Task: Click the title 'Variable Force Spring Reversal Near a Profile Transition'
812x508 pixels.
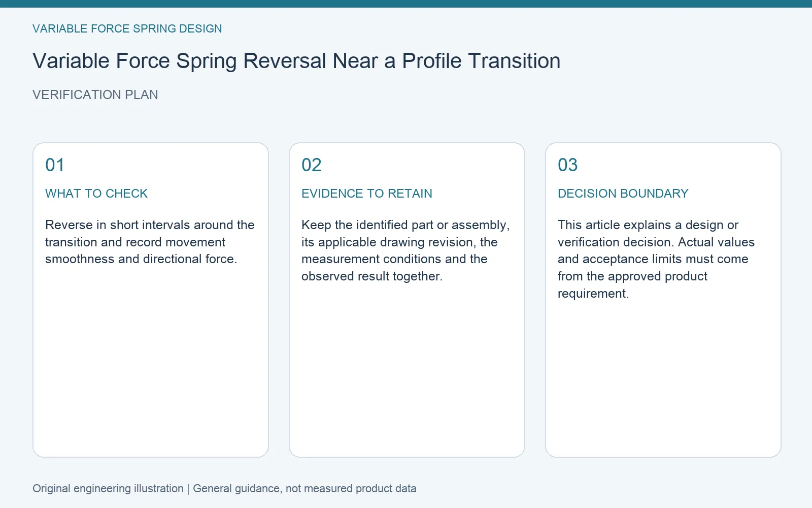Action: coord(296,61)
